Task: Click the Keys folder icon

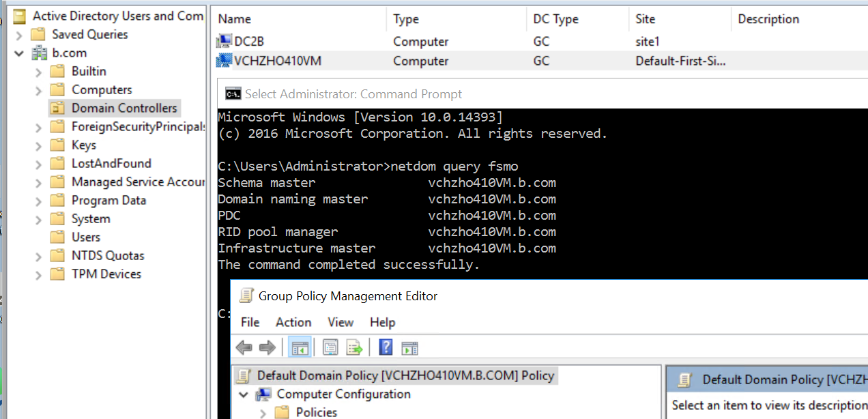Action: coord(59,145)
